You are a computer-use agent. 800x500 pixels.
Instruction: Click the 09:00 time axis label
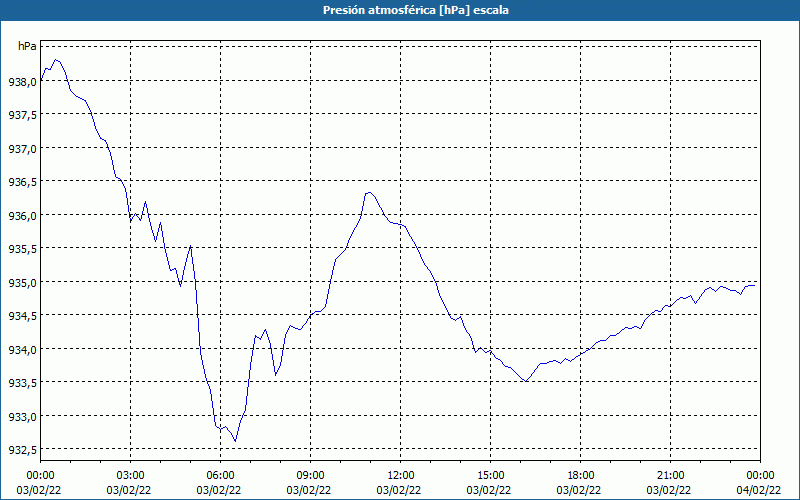click(310, 476)
